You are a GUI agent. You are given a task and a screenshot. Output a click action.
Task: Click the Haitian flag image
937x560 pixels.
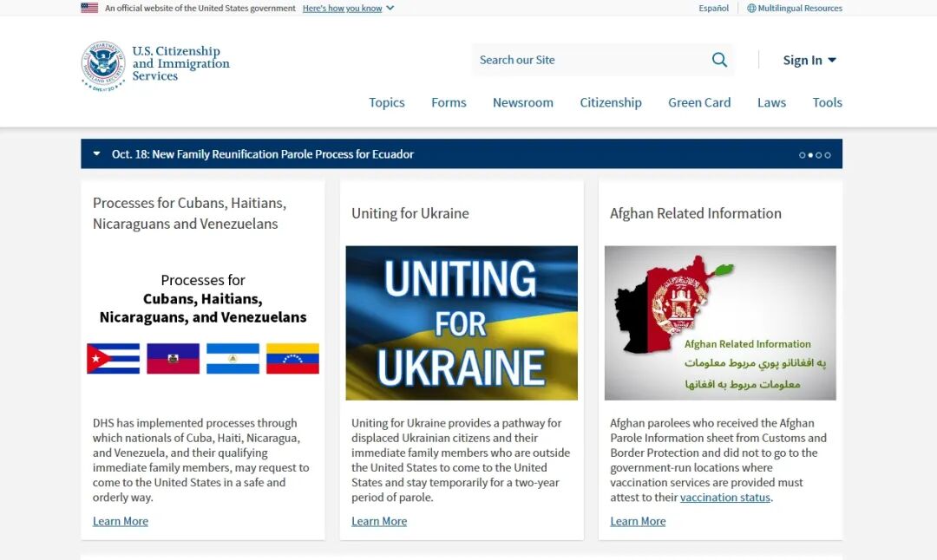pyautogui.click(x=173, y=358)
